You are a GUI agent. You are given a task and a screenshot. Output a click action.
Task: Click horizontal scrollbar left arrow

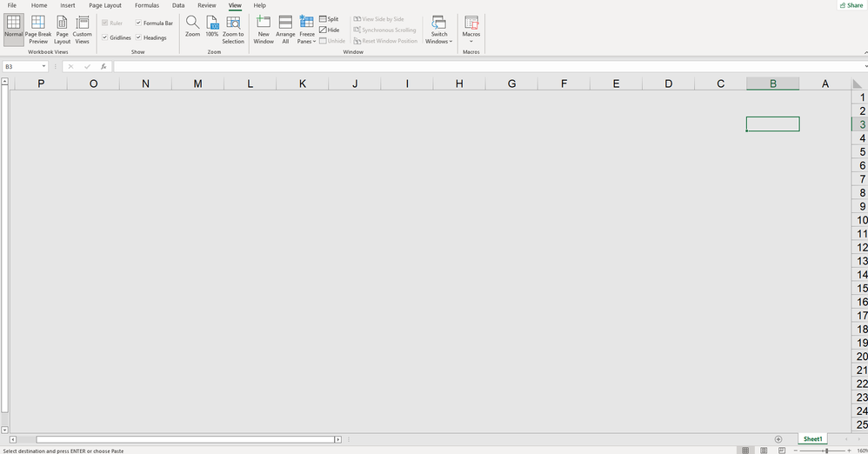[x=13, y=439]
